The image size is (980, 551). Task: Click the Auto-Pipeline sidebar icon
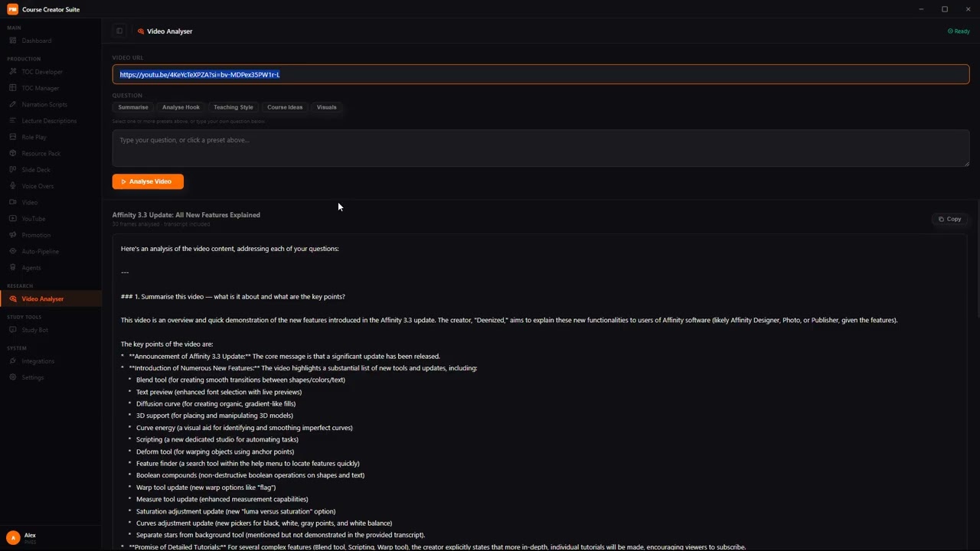tap(13, 251)
